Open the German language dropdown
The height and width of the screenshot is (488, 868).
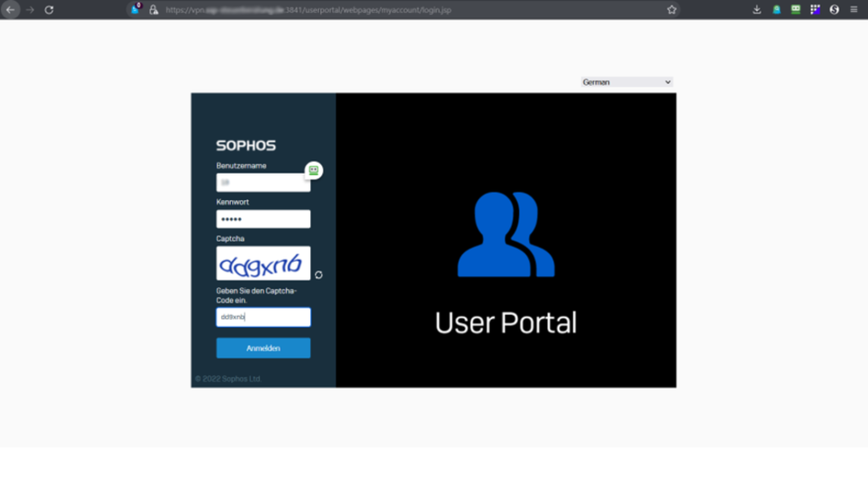626,82
